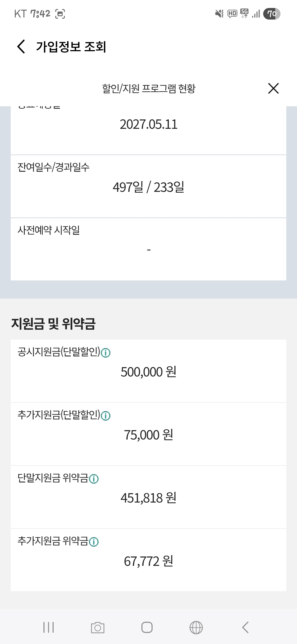Tap info icon beside 추가지원금(단말할인)
297x644 pixels.
click(x=106, y=416)
